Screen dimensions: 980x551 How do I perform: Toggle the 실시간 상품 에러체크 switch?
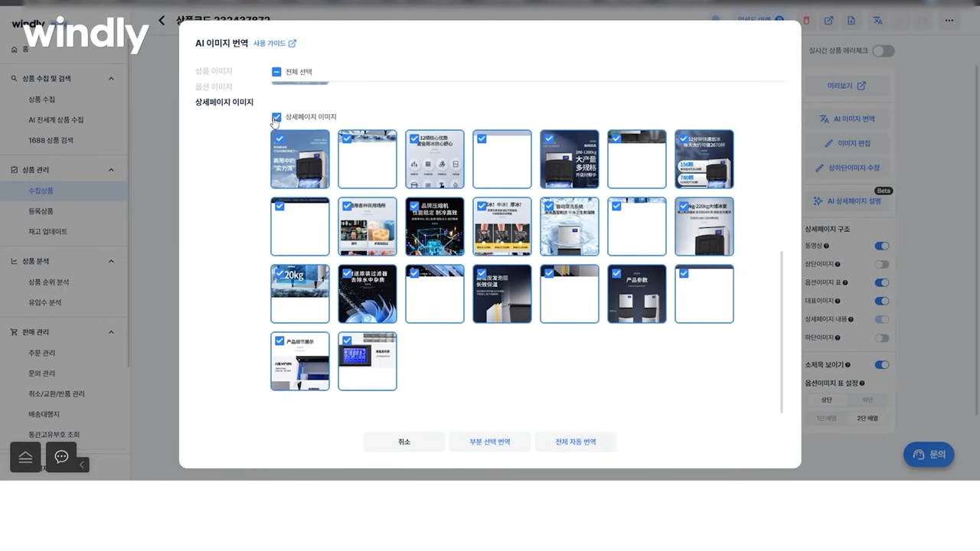[883, 51]
